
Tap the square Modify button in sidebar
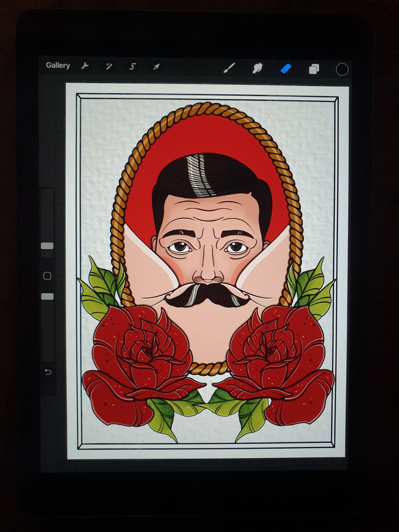pos(47,276)
